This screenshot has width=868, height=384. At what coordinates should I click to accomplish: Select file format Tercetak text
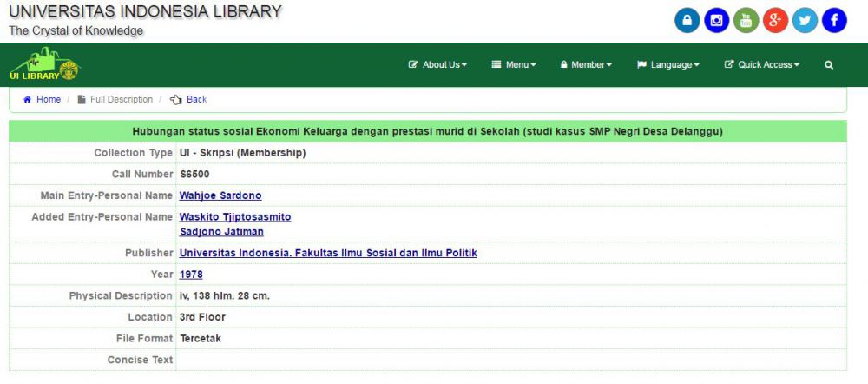point(201,339)
